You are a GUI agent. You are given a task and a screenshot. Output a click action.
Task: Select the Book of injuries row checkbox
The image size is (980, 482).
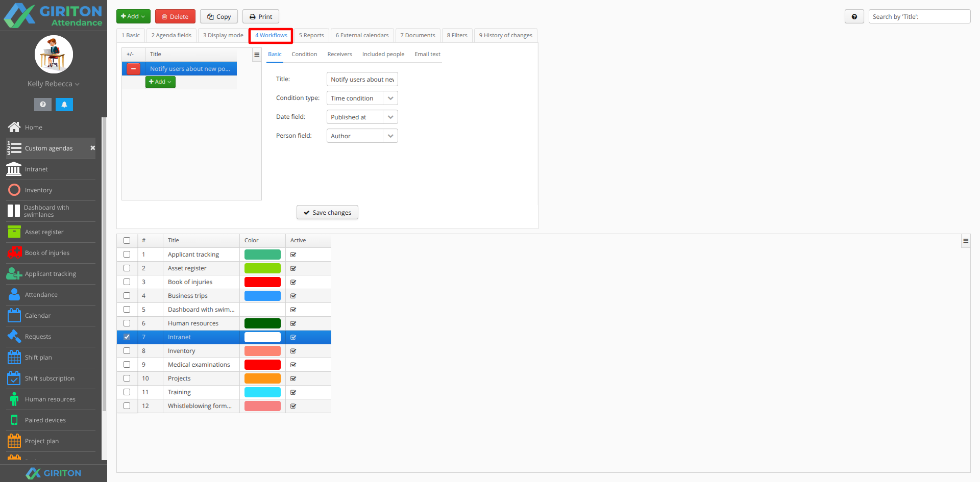click(127, 282)
